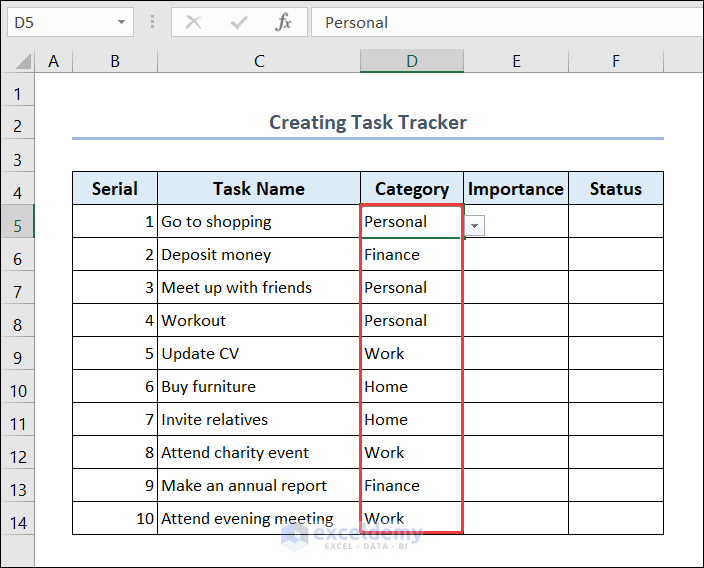Image resolution: width=704 pixels, height=568 pixels.
Task: Select column B header
Action: coord(115,61)
